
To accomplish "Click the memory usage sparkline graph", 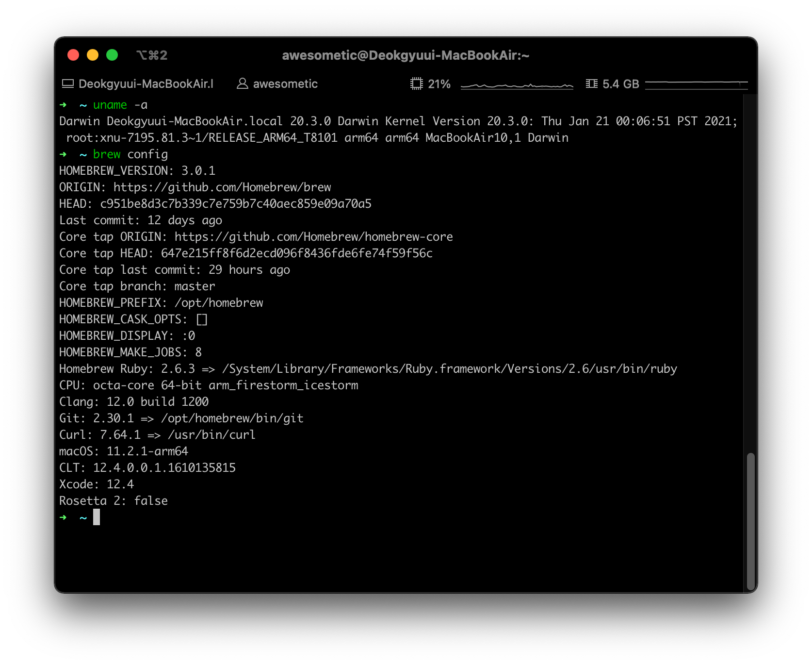I will click(697, 84).
